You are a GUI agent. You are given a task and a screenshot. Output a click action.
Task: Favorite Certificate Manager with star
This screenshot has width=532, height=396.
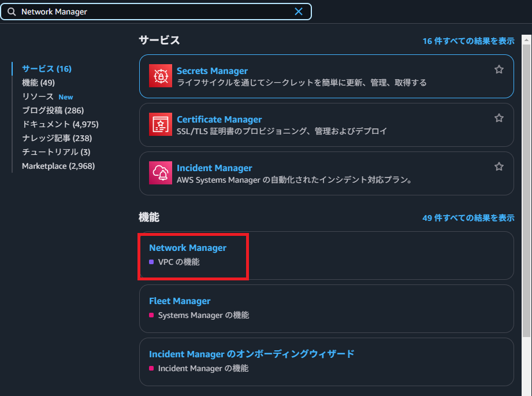pos(498,118)
